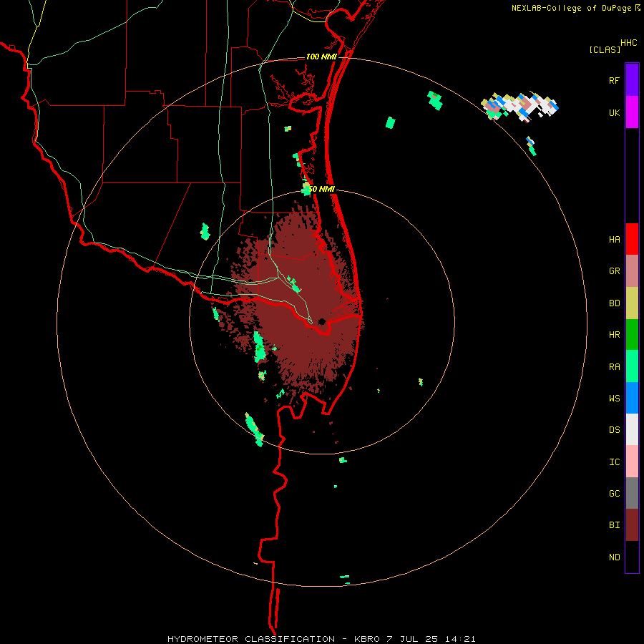This screenshot has width=644, height=644.
Task: Click the radar site center dot
Action: [321, 321]
